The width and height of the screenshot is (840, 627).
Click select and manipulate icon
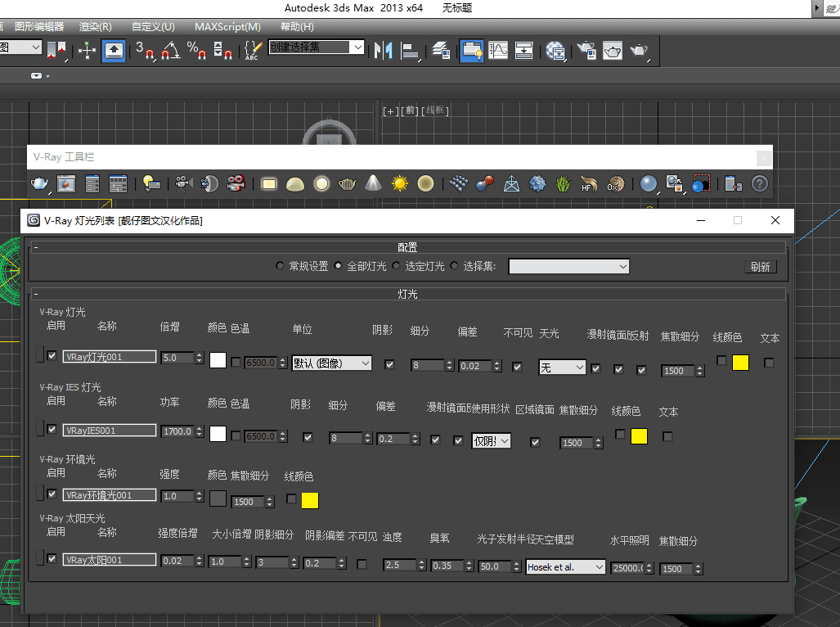tap(87, 51)
